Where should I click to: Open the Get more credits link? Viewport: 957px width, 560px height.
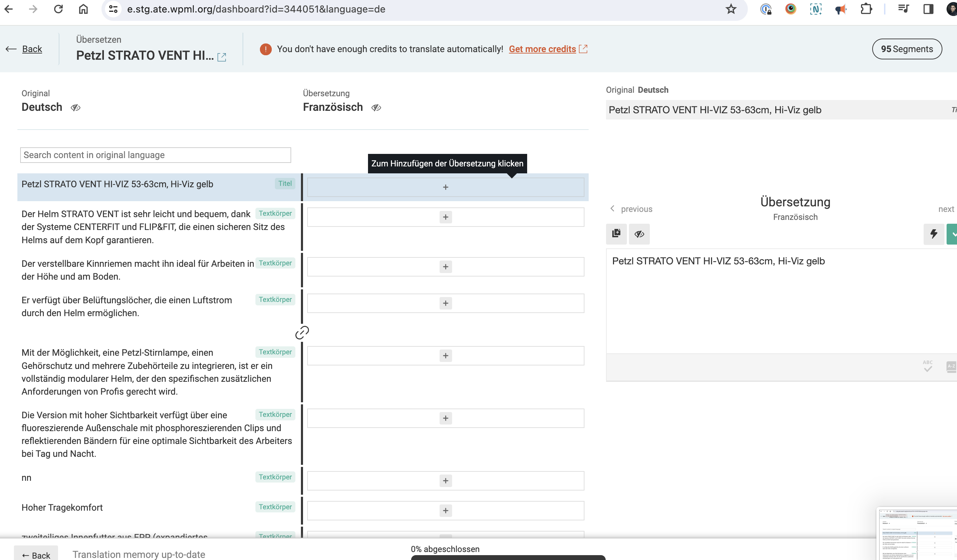click(542, 49)
